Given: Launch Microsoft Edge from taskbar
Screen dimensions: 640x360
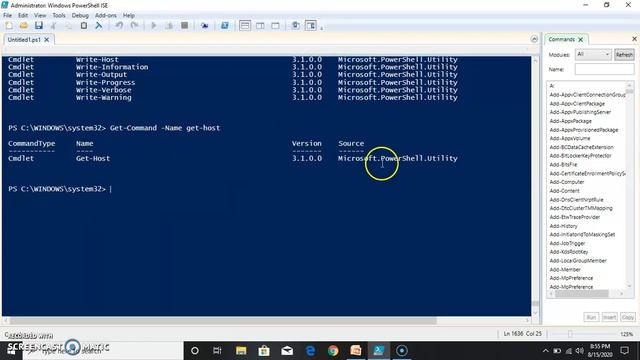Looking at the screenshot, I should point(311,351).
